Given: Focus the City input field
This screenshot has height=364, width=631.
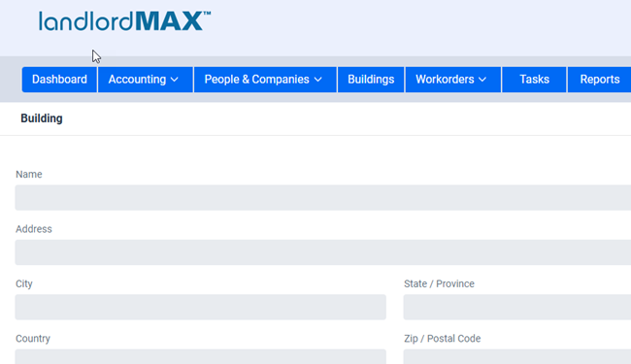Looking at the screenshot, I should (200, 307).
